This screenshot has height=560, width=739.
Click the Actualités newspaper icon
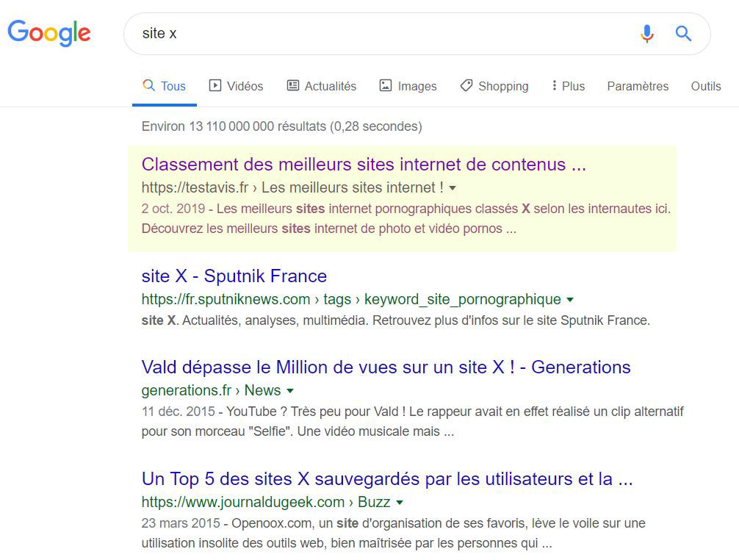point(293,85)
